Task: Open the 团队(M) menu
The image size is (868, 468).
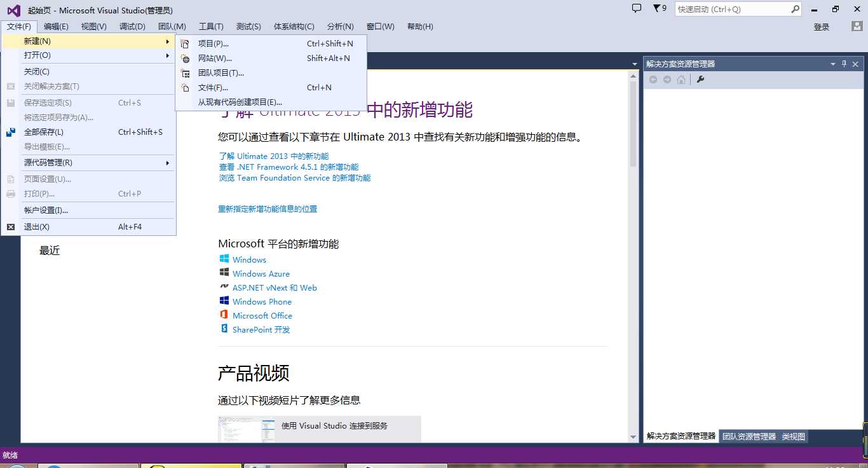Action: [172, 27]
